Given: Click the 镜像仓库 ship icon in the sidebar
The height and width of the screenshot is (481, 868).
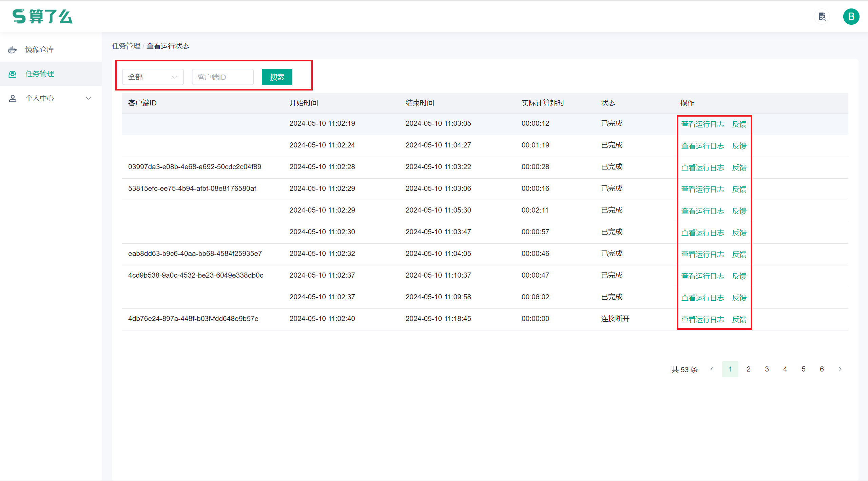Looking at the screenshot, I should pos(13,49).
